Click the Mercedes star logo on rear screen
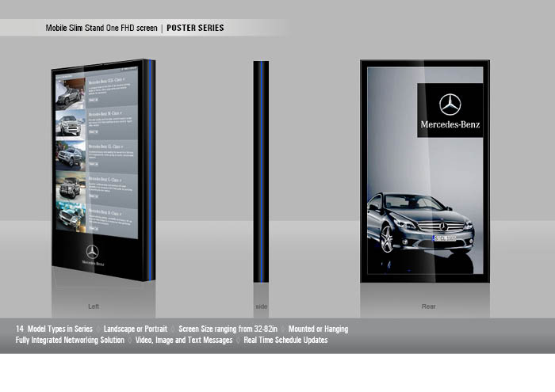 pos(450,105)
